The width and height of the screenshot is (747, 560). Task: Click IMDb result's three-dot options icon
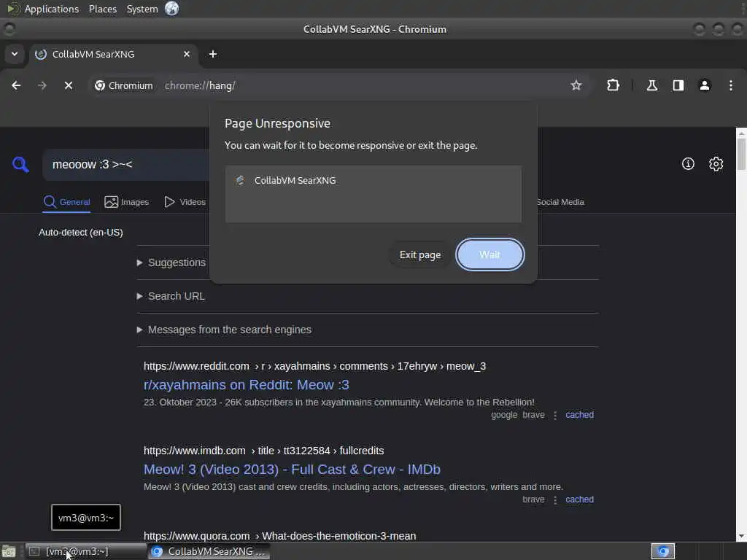tap(555, 500)
